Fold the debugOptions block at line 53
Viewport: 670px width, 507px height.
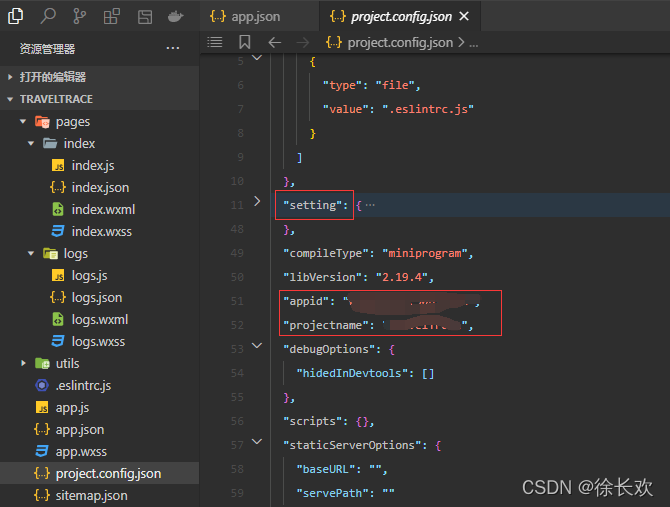(257, 346)
